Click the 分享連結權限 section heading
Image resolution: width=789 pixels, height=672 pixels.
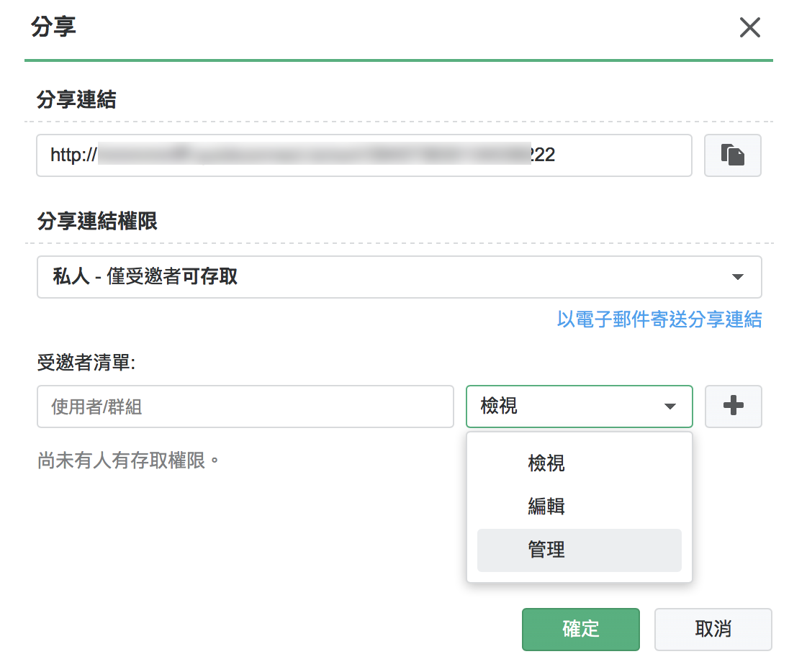point(97,222)
